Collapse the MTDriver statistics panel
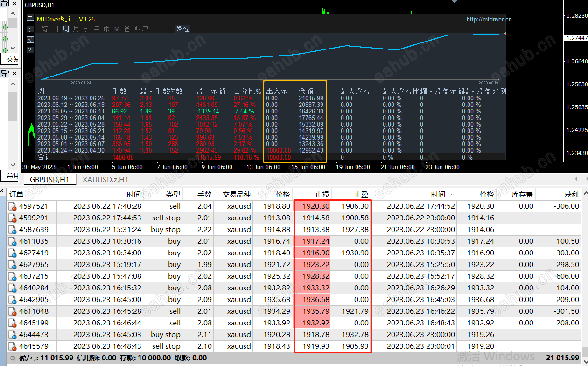Viewport: 588px width, 366px height. pos(30,17)
